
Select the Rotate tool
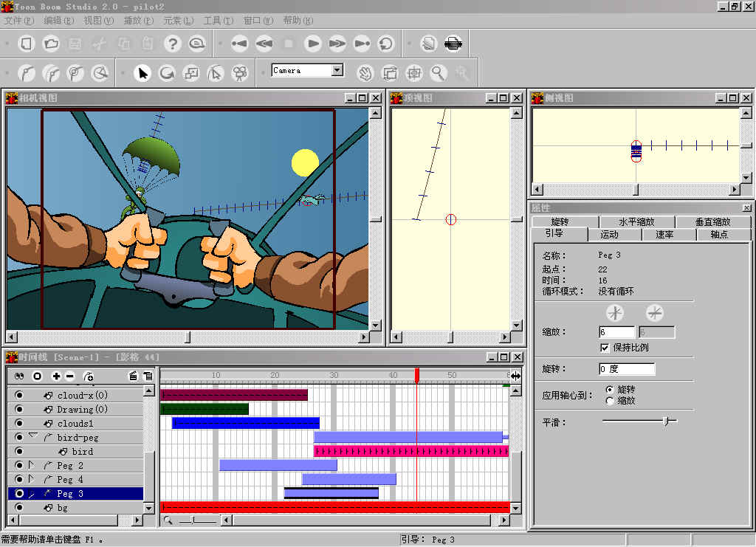(x=167, y=73)
